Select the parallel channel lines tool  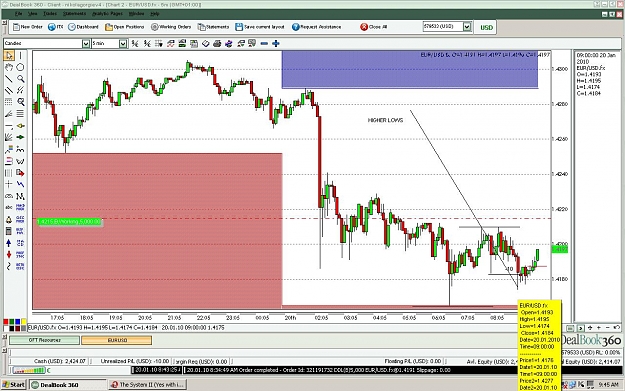(x=9, y=90)
